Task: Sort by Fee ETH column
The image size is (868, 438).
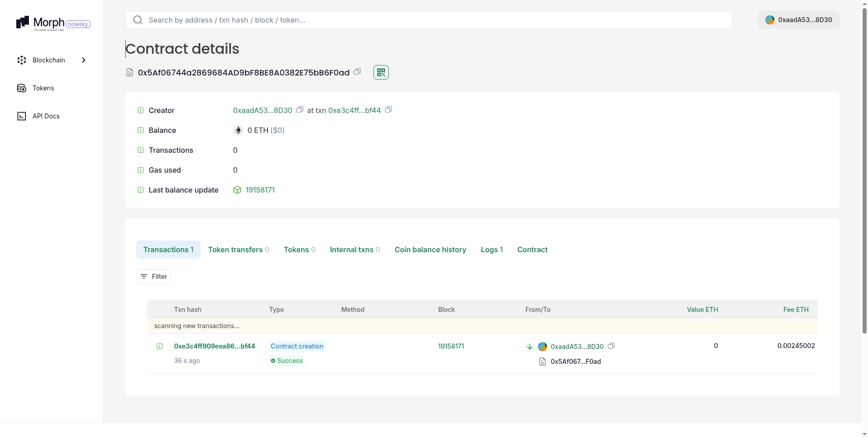Action: pos(796,310)
